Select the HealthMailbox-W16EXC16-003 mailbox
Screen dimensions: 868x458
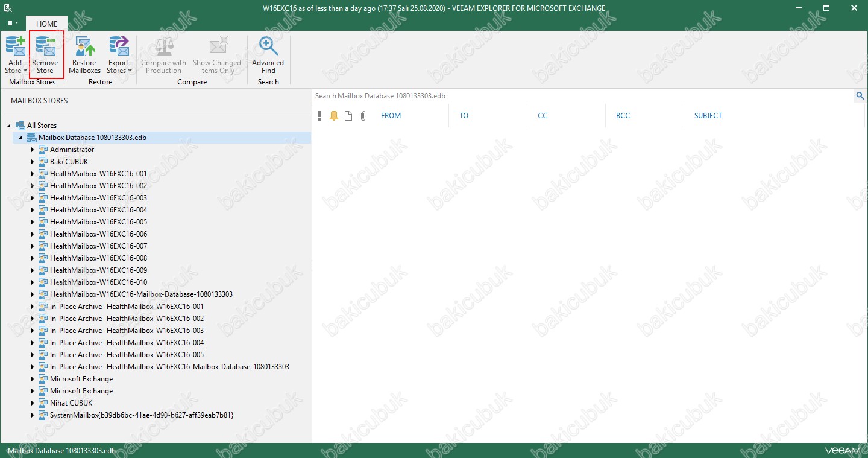(98, 198)
